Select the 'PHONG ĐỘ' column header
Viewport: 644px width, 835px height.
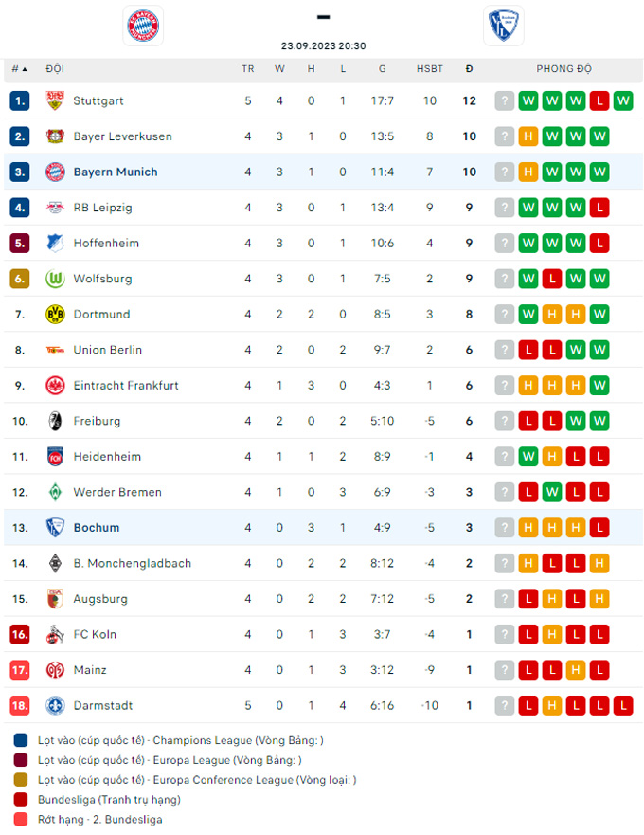(x=564, y=68)
